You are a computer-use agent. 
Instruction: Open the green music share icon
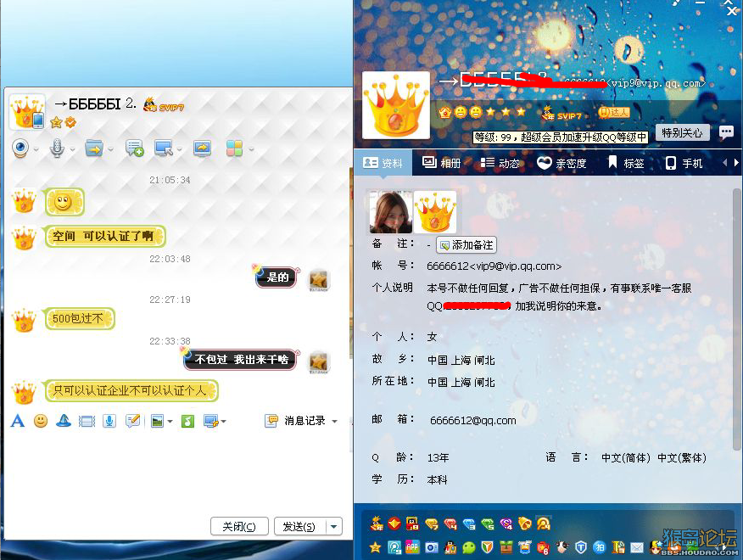(187, 421)
